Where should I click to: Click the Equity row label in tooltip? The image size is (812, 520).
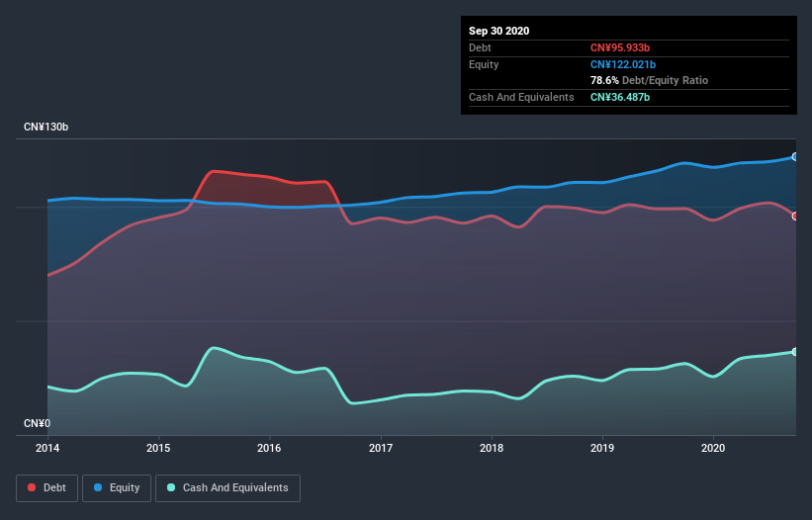pos(484,64)
